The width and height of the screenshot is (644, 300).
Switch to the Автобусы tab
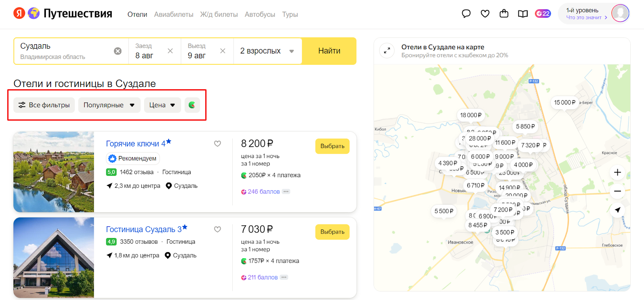[x=260, y=14]
